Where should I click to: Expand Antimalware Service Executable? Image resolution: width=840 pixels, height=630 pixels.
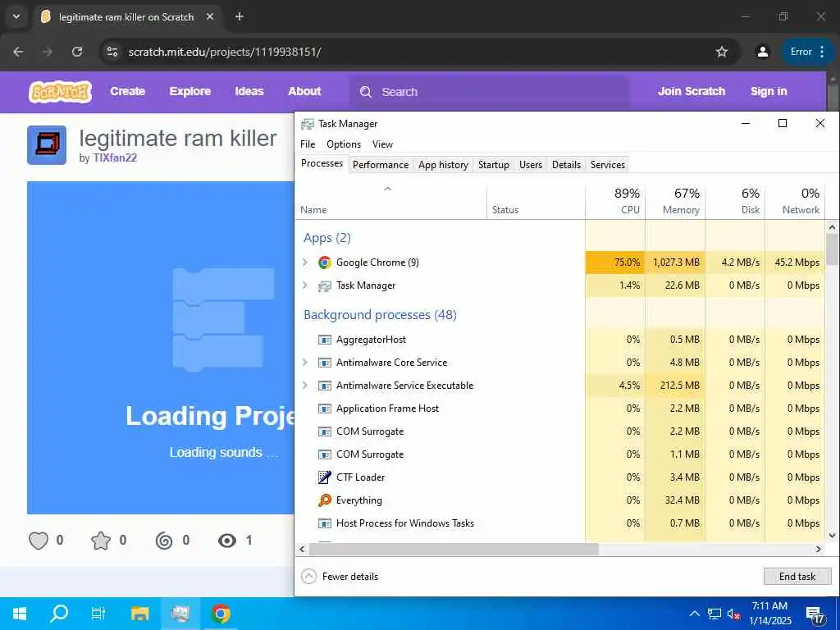(x=305, y=386)
